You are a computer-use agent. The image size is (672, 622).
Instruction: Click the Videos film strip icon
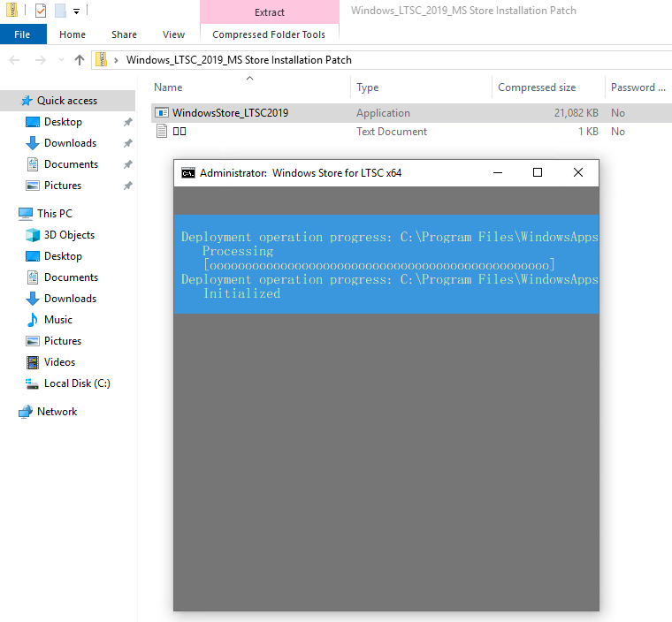point(33,362)
